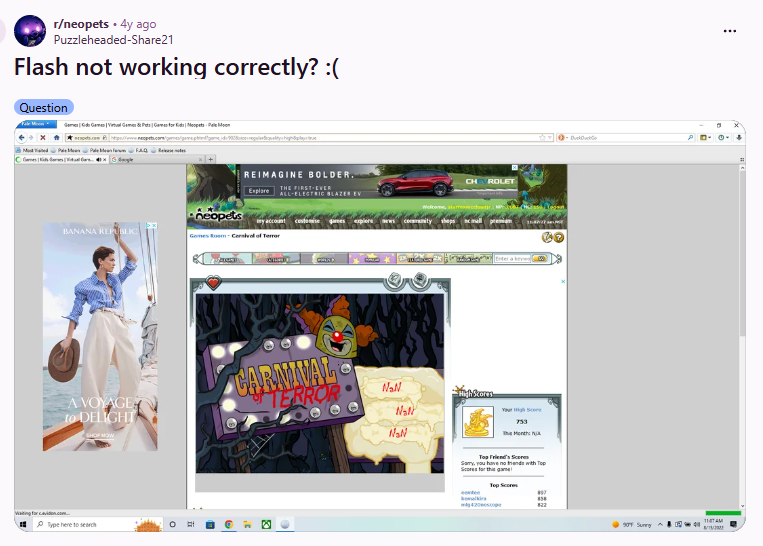Open Task View on the taskbar

point(191,524)
